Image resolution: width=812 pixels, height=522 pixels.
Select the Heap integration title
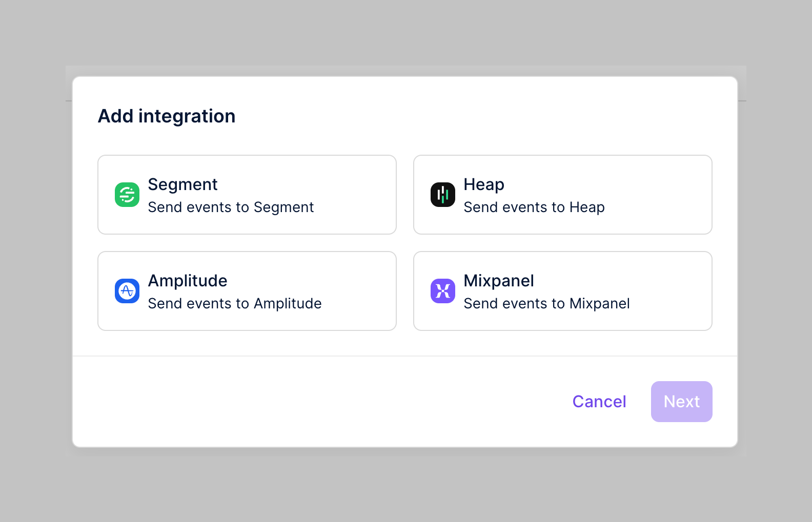[483, 184]
